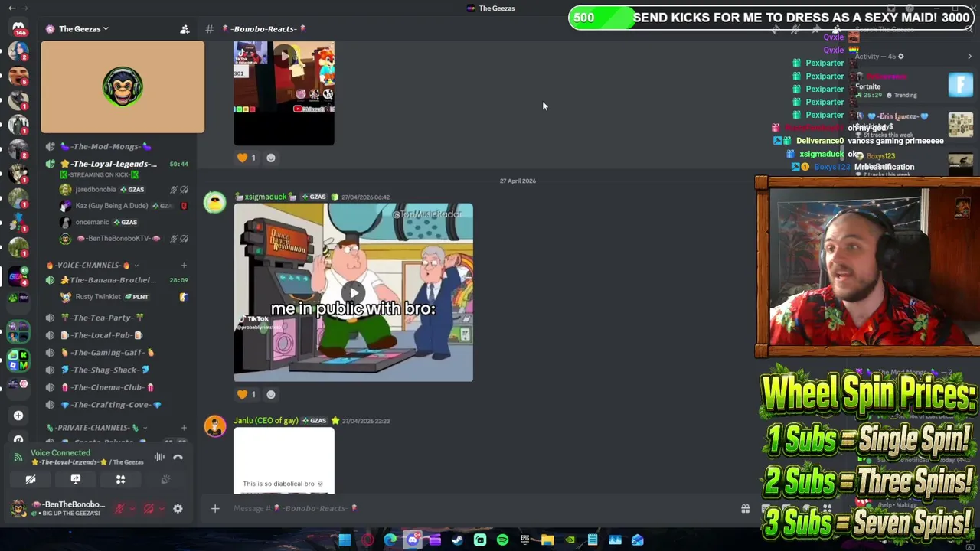The width and height of the screenshot is (980, 551).
Task: Add channel to PRIVATE-CHANNELS category
Action: coord(184,428)
